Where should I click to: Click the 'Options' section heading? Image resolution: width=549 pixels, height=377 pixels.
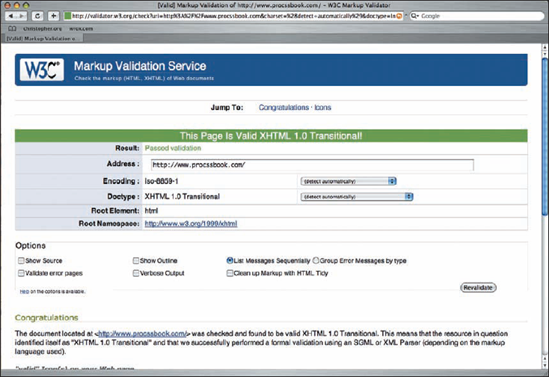coord(30,245)
